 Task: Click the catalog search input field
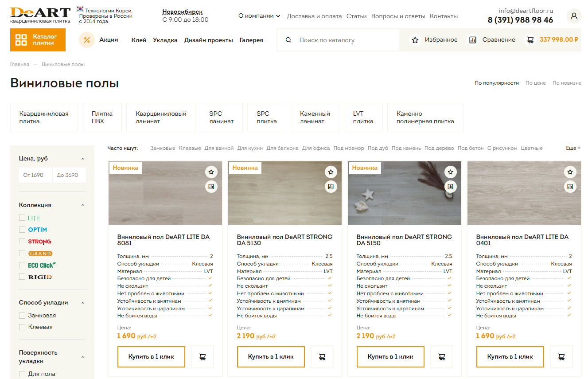[x=346, y=40]
